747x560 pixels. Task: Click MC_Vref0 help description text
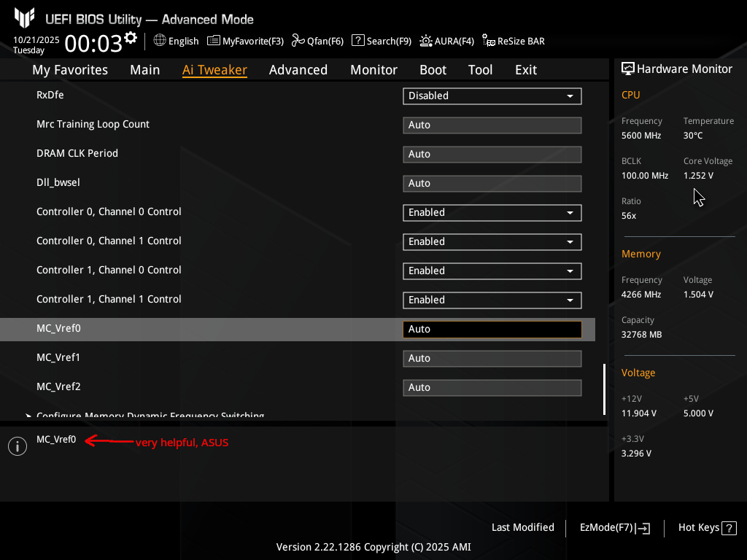pyautogui.click(x=56, y=440)
